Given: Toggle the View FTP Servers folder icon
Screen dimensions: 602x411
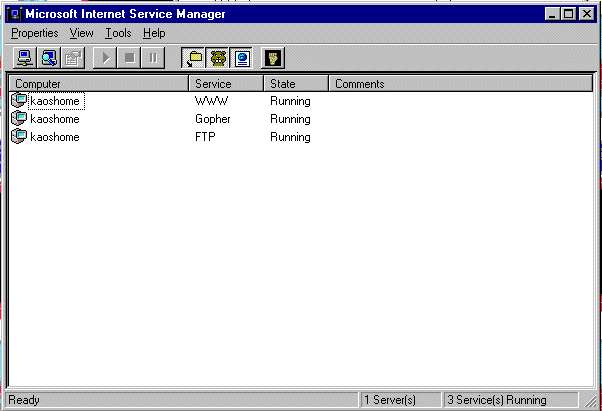Looking at the screenshot, I should pos(194,58).
